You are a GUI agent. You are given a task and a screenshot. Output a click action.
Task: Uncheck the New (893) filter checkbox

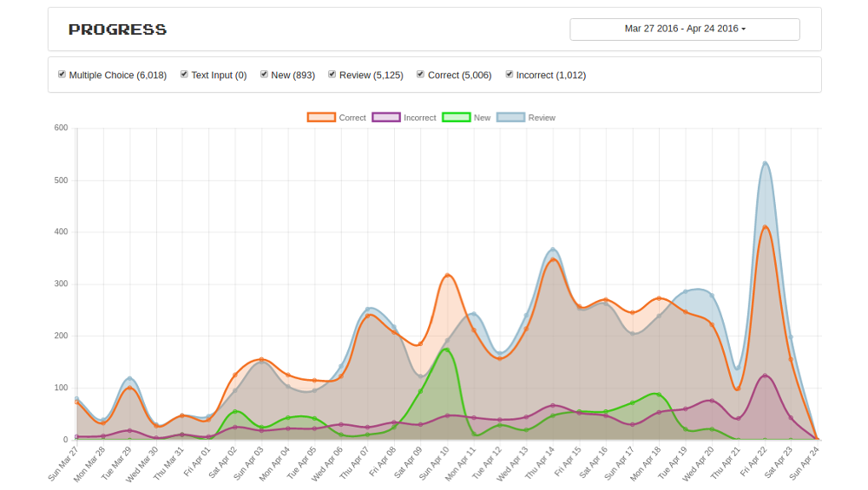click(264, 75)
